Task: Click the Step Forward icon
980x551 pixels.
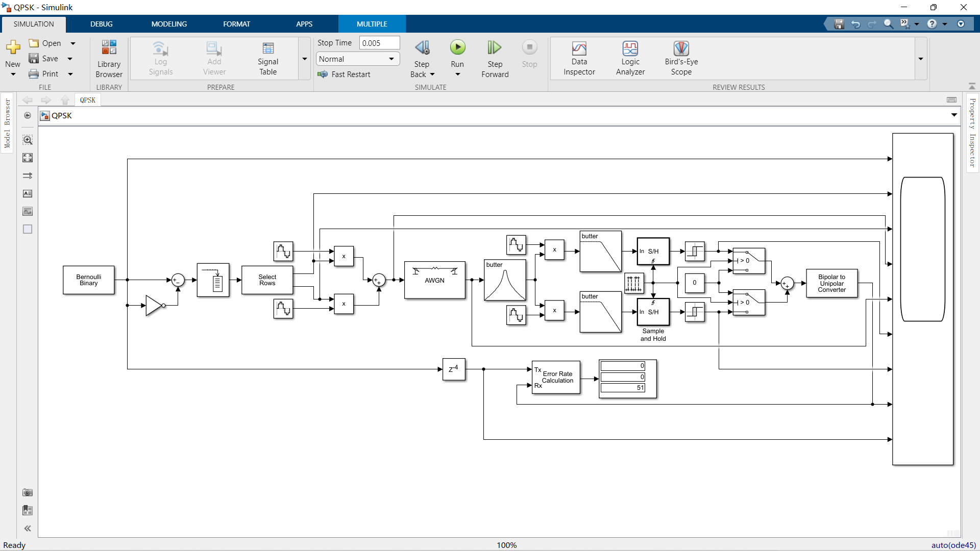Action: click(494, 48)
